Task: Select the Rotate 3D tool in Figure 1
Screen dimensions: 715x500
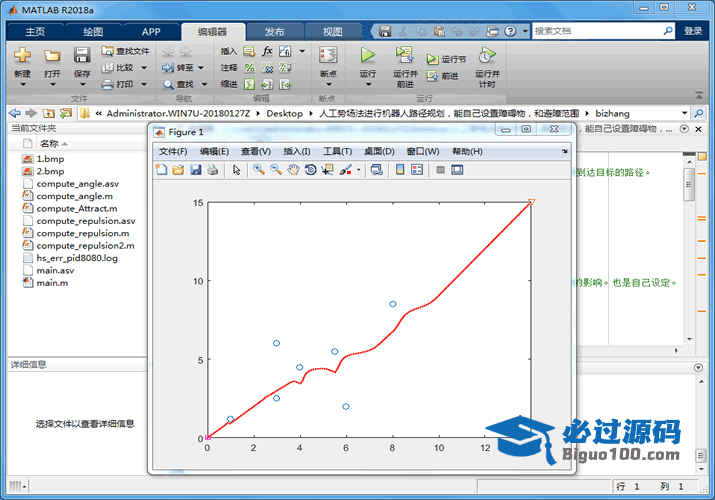Action: [311, 170]
